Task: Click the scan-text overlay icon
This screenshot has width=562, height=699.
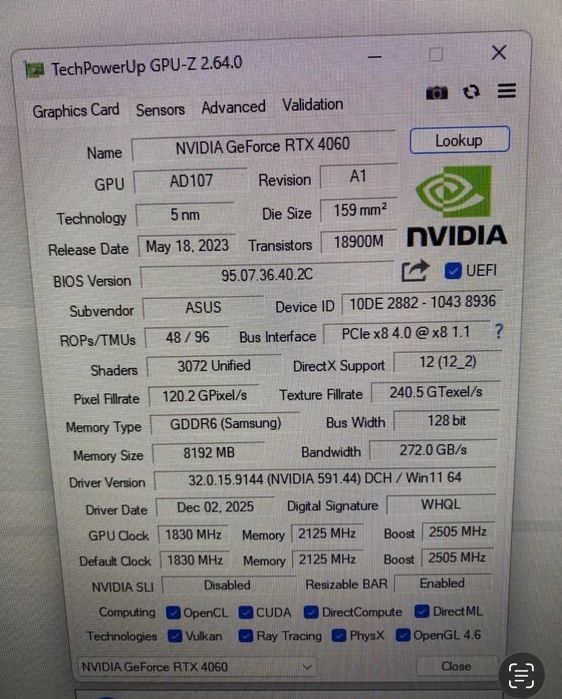Action: pos(521,675)
